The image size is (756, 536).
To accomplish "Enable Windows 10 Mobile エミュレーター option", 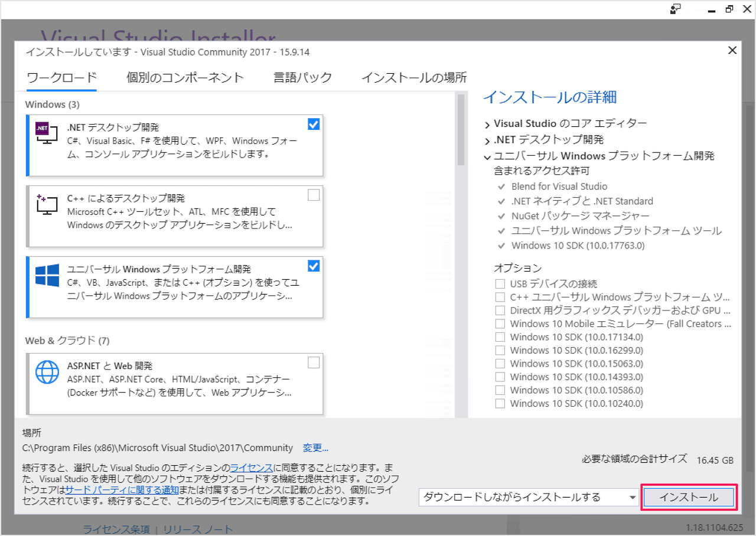I will (x=500, y=323).
